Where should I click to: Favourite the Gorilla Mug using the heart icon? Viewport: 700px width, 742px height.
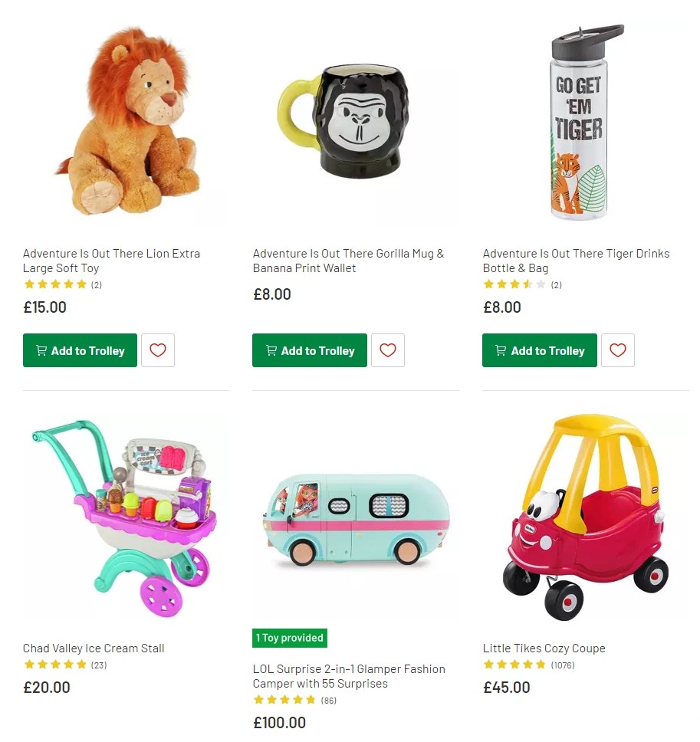coord(388,350)
